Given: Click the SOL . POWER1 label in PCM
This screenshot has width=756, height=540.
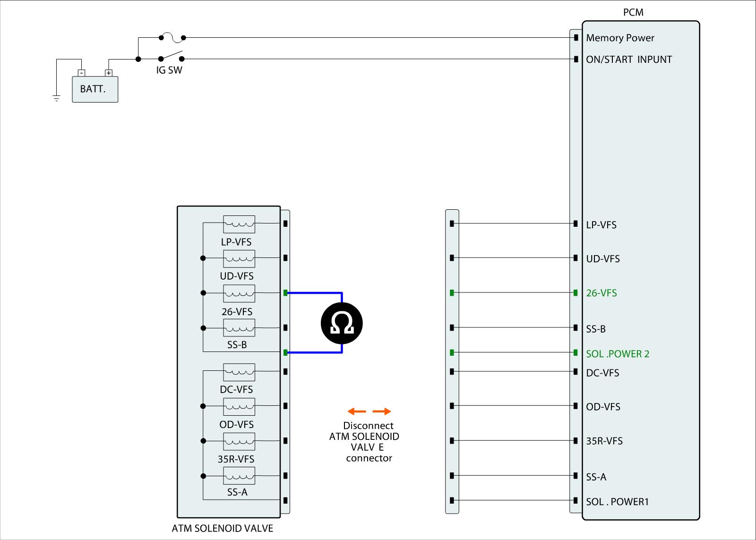Looking at the screenshot, I should (618, 502).
